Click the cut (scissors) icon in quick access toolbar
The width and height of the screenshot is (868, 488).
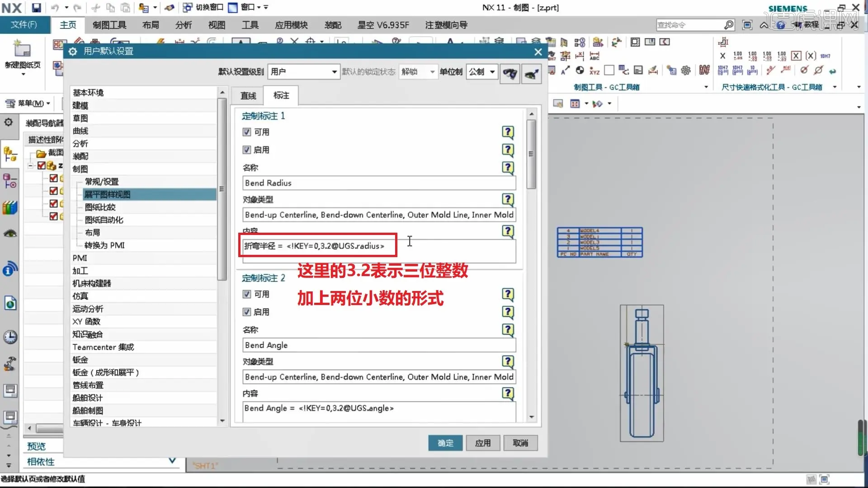(x=95, y=8)
